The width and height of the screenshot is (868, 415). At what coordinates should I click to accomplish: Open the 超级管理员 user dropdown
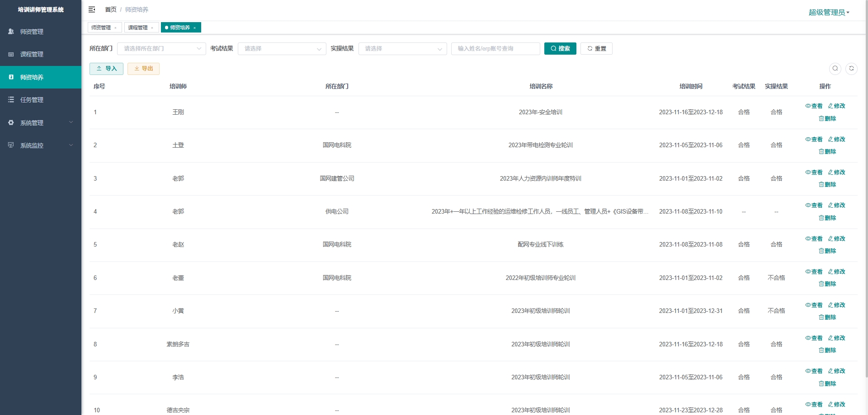point(829,12)
